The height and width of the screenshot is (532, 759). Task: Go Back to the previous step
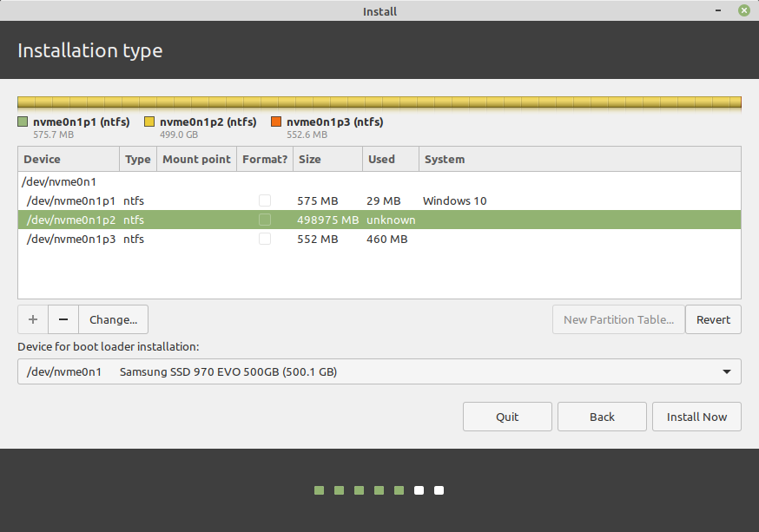click(x=602, y=417)
